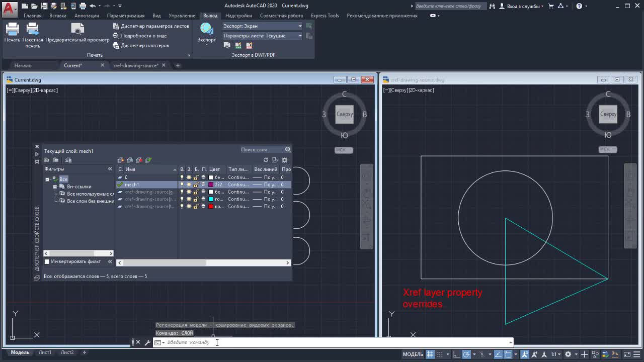Open layer manager settings gear
Viewport: 644px width, 362px height.
(x=284, y=160)
